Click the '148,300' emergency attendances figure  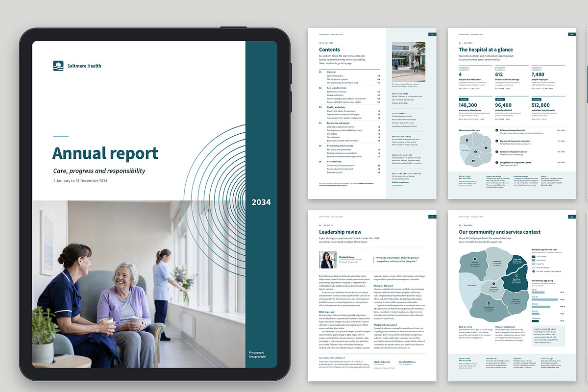point(468,105)
